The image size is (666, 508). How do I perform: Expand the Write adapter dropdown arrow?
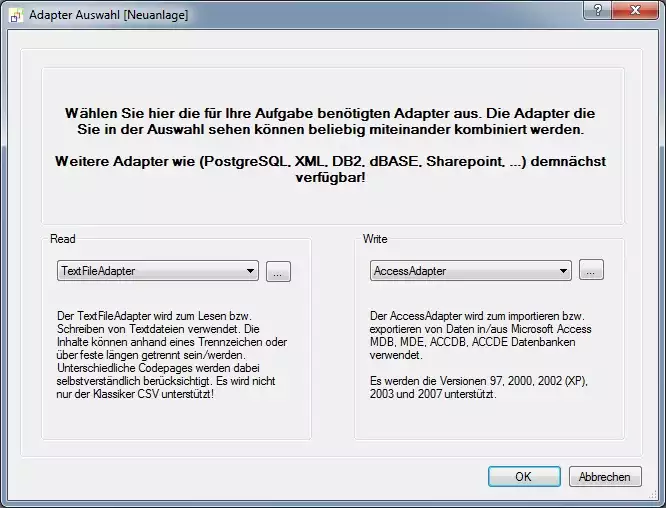click(563, 271)
